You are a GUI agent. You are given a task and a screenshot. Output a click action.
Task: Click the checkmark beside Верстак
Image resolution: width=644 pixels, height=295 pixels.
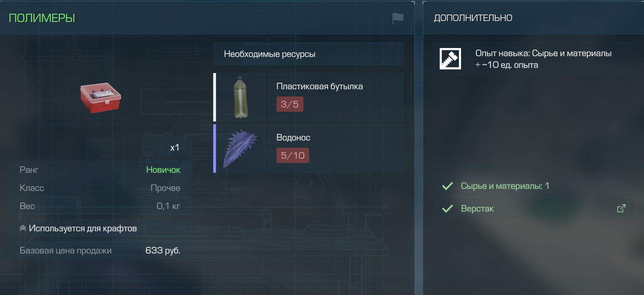pyautogui.click(x=447, y=209)
